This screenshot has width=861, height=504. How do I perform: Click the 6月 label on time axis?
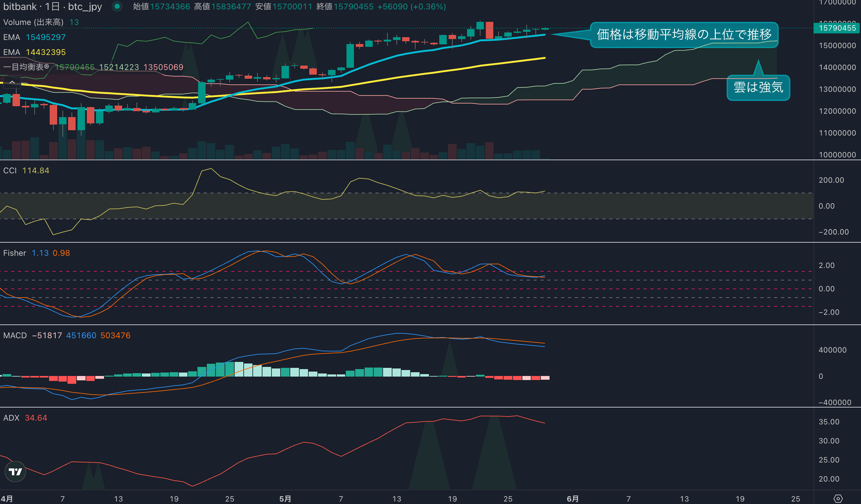573,499
